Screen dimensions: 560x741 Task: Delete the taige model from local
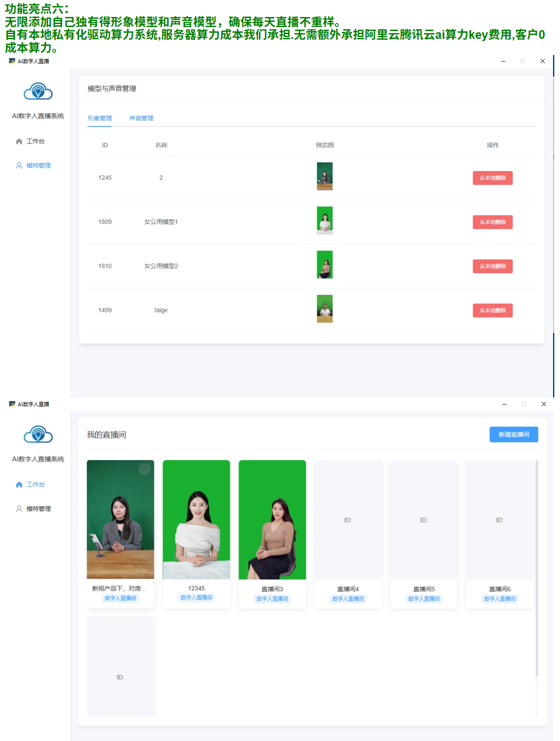coord(492,310)
